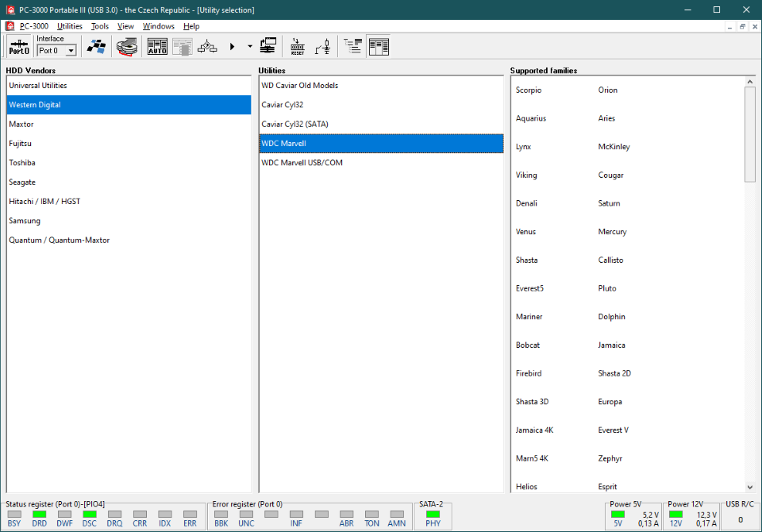Select WDC Marvell USB/COM utility

point(382,163)
